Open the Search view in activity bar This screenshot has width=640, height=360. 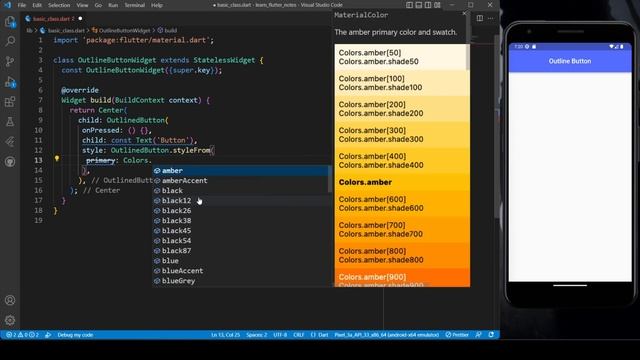tap(10, 41)
